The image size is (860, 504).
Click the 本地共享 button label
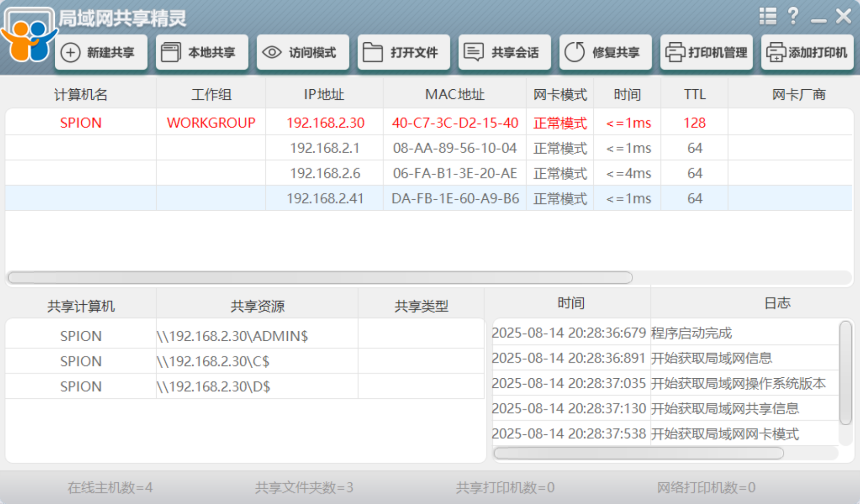click(211, 52)
